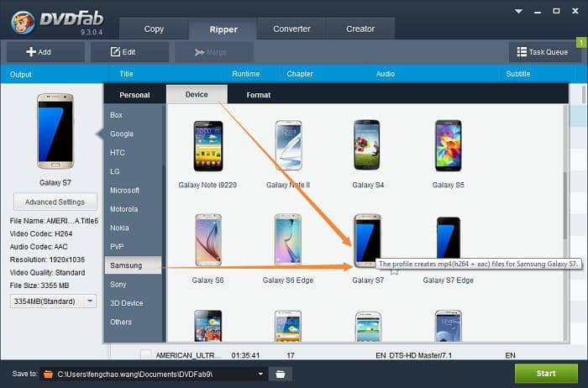Click the EN DTS-HD Master/7.1 audio entry
This screenshot has height=388, width=588.
[413, 355]
